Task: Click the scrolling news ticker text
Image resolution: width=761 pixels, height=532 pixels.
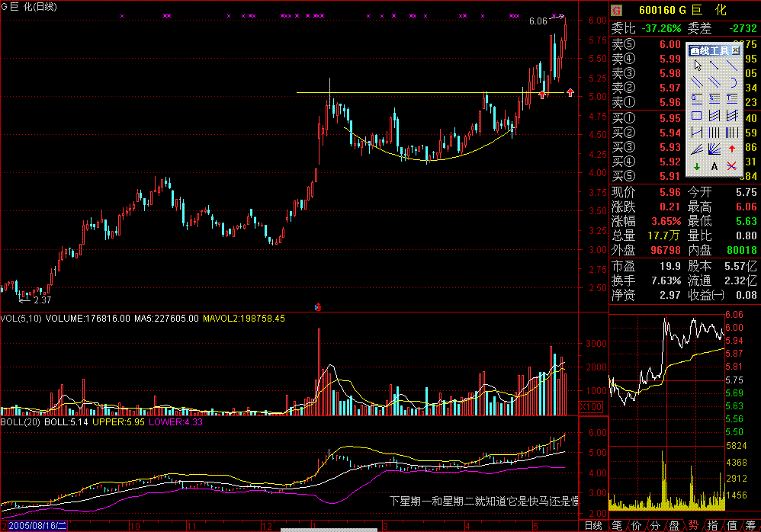Action: [x=484, y=501]
